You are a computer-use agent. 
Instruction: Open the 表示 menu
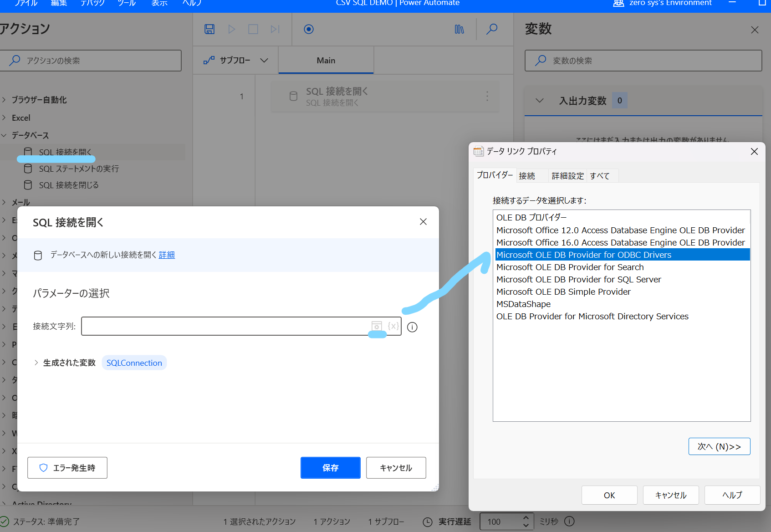159,3
